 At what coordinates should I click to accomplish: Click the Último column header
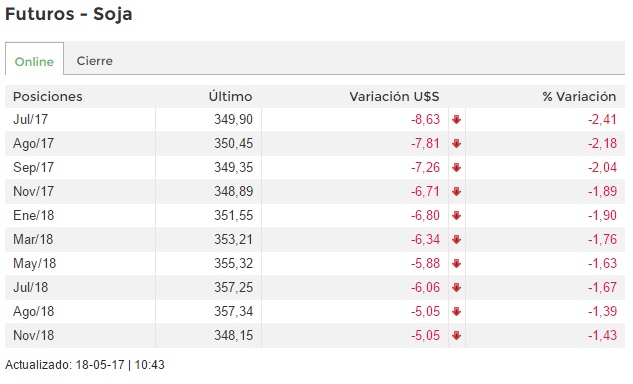pyautogui.click(x=231, y=97)
